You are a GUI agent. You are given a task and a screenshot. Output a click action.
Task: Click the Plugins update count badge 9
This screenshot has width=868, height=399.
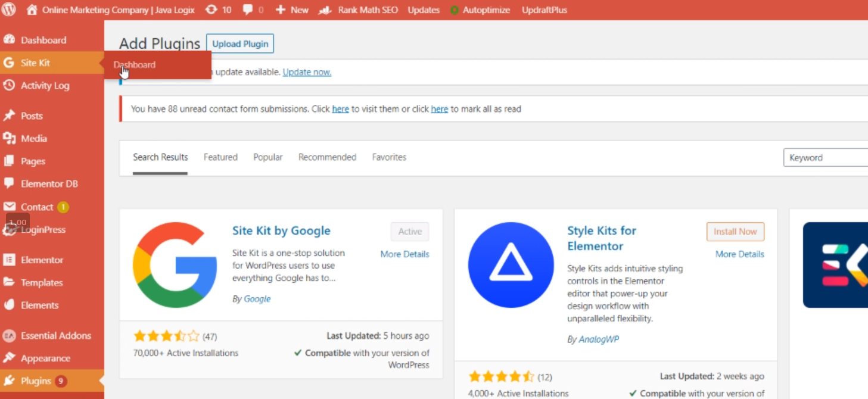coord(61,381)
